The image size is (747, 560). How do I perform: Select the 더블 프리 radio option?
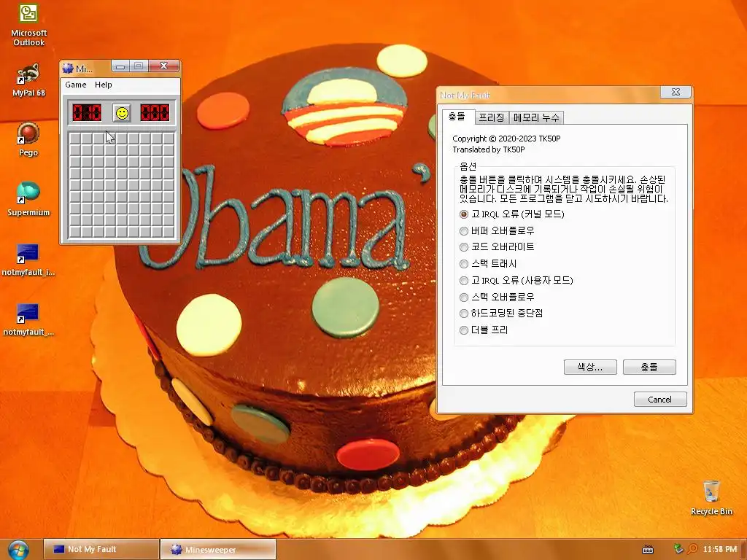(x=463, y=330)
